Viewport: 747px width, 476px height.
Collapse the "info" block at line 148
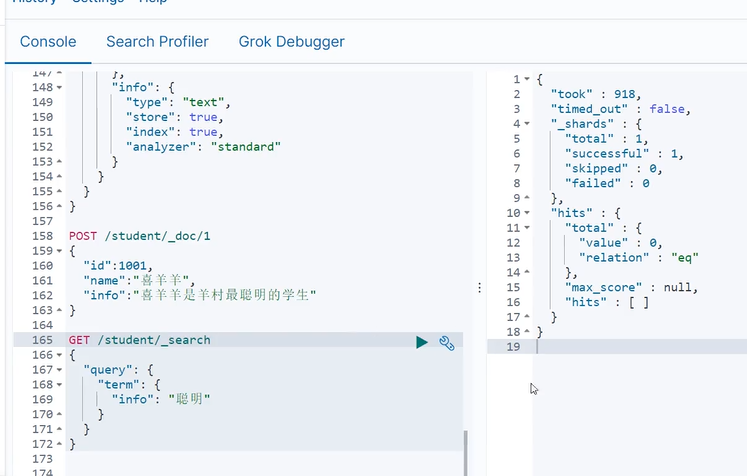60,88
